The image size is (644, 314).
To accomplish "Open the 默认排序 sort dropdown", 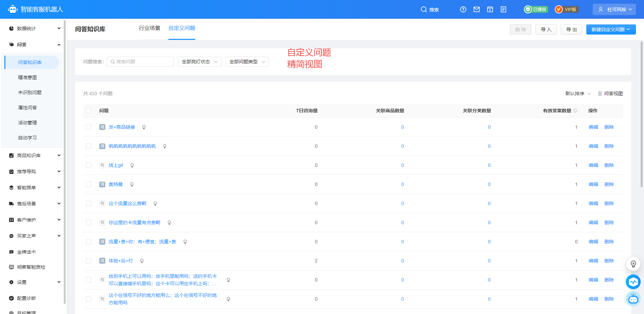I will (x=578, y=93).
